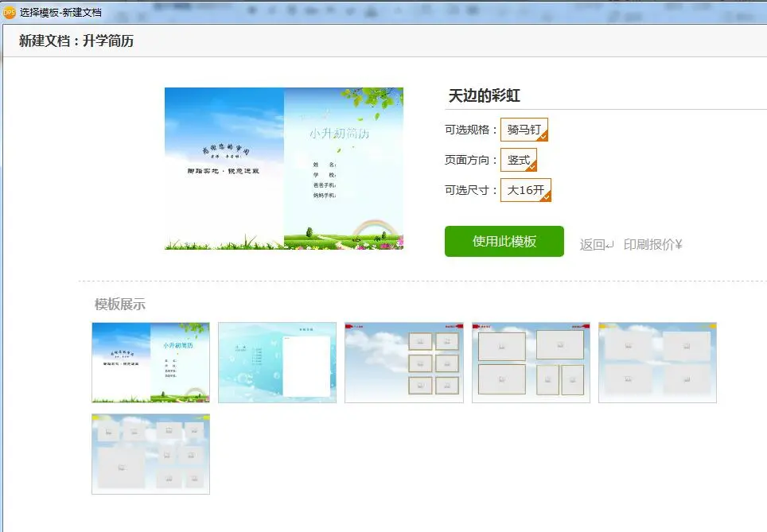
Task: Click the 天边的彩虹 template title
Action: tap(484, 96)
